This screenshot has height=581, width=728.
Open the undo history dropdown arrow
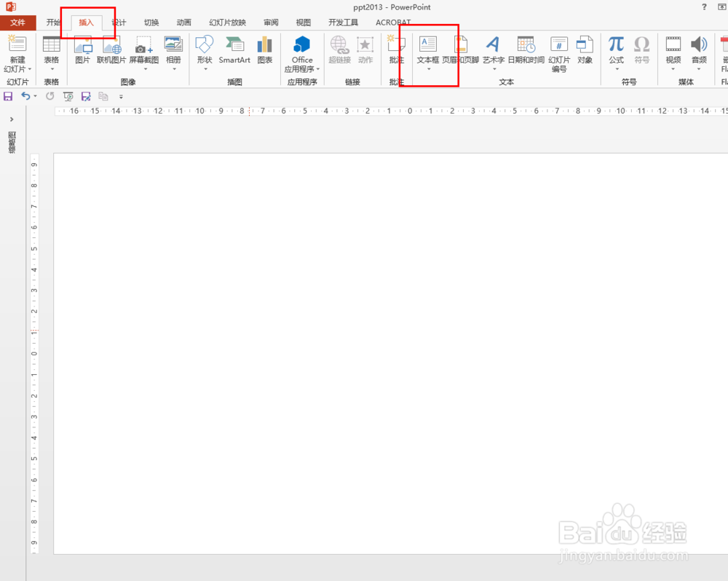pyautogui.click(x=35, y=96)
